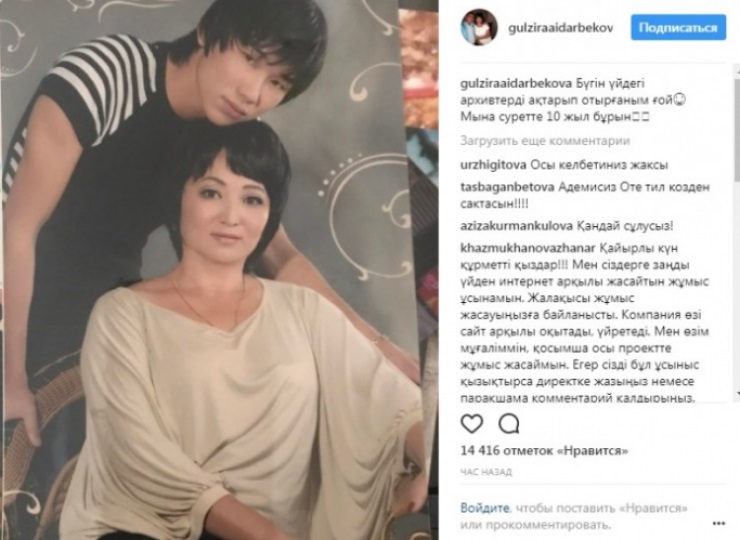Load more comments via Загрузить еще комментарии
740x540 pixels.
[x=545, y=141]
